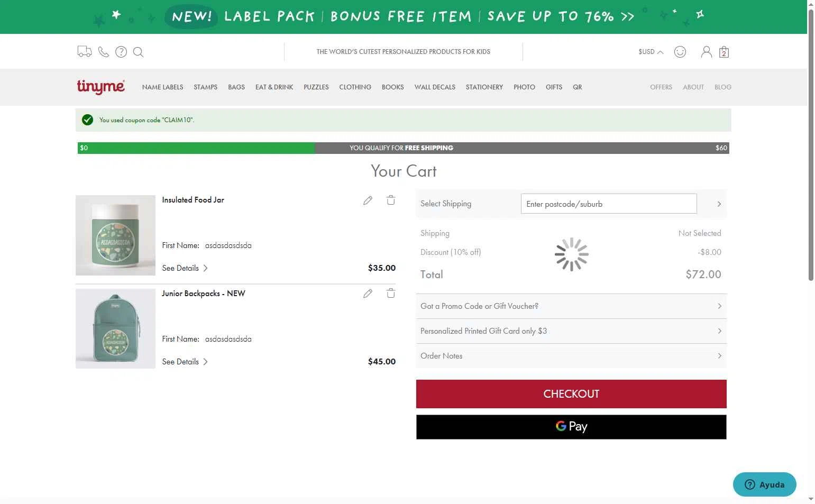Open the NAME LABELS menu
Viewport: 815px width, 504px height.
pyautogui.click(x=162, y=87)
